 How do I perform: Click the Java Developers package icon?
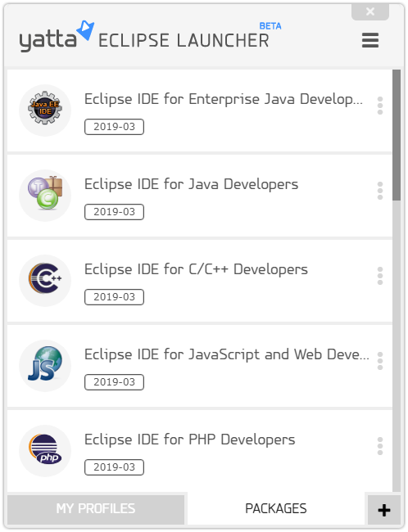click(45, 192)
